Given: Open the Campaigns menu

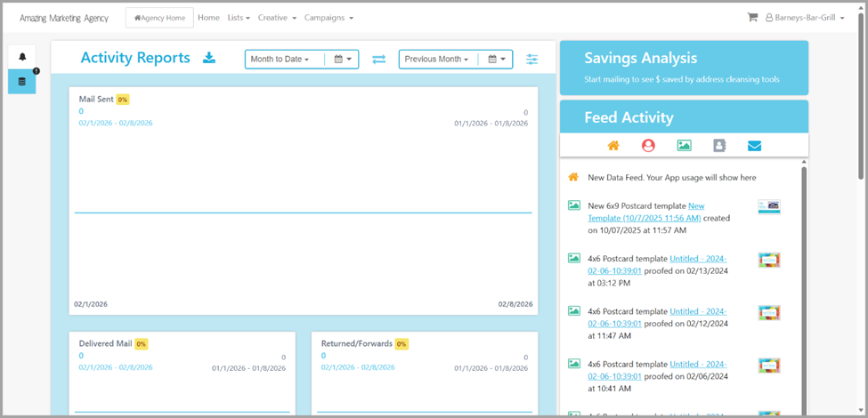Looking at the screenshot, I should point(329,18).
